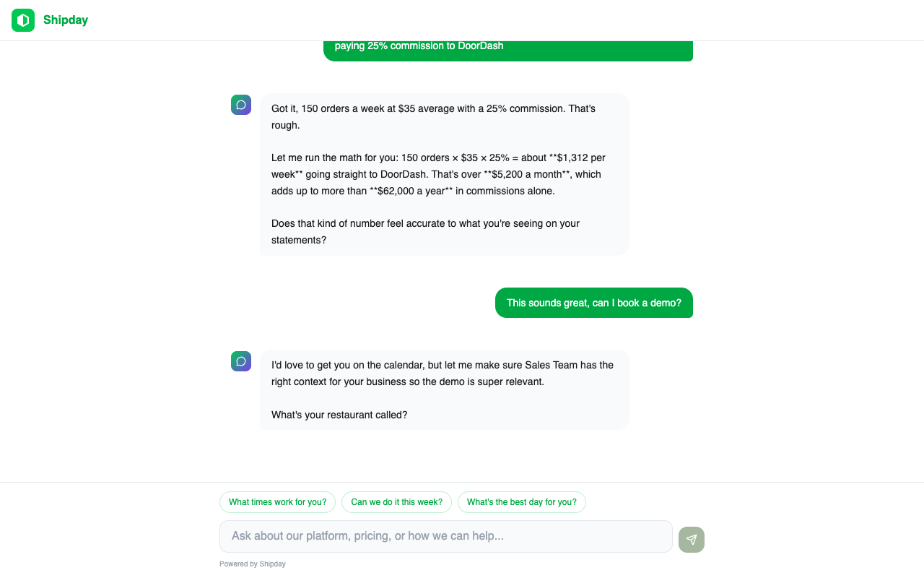Click the "Let me run the math" paragraph
Image resolution: width=924 pixels, height=578 pixels.
tap(438, 174)
